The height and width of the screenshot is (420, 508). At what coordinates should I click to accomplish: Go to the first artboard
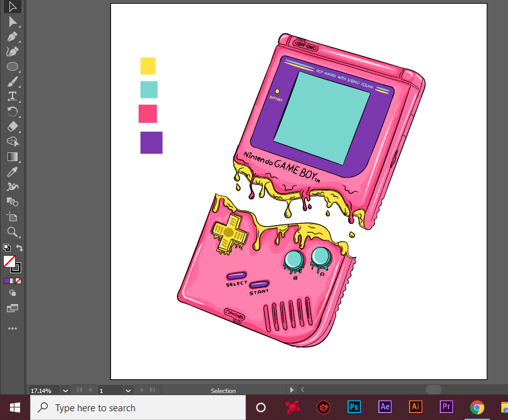(80, 390)
